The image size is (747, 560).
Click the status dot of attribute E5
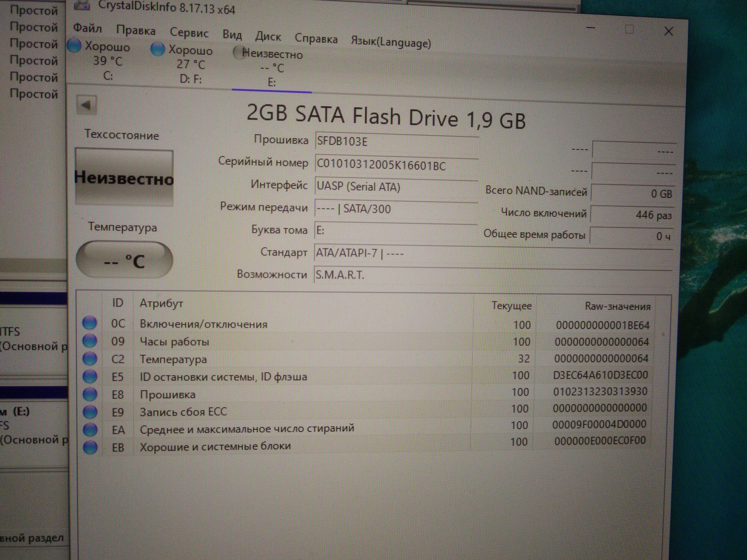tap(90, 376)
